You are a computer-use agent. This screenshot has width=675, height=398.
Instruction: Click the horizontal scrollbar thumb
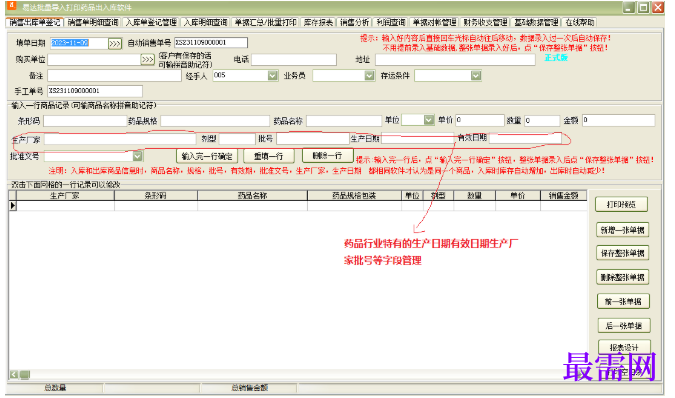pos(25,374)
